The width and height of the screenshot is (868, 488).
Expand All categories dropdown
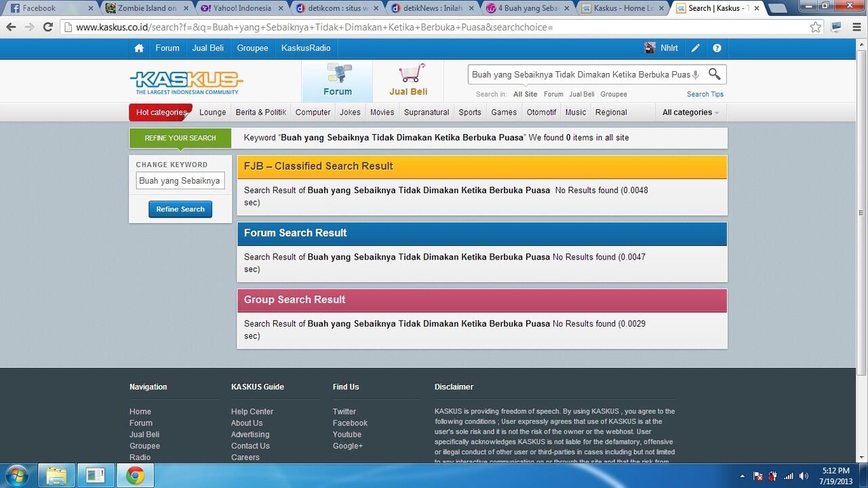[690, 113]
